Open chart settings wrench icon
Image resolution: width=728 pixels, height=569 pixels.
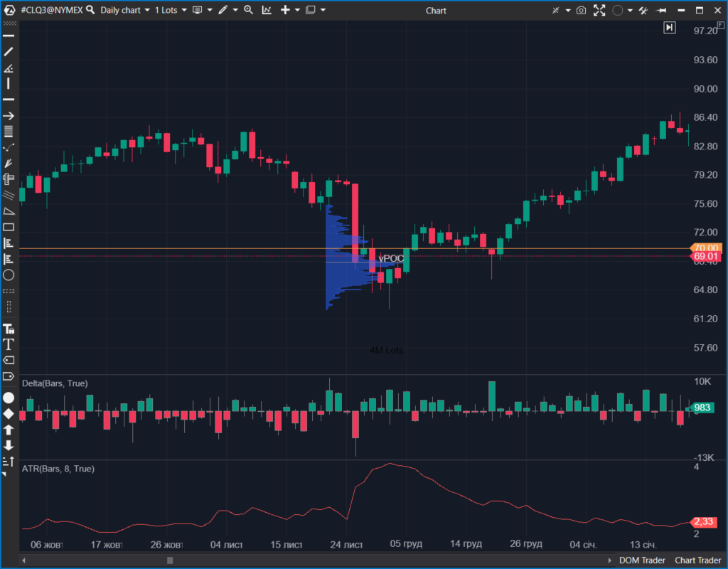point(644,10)
